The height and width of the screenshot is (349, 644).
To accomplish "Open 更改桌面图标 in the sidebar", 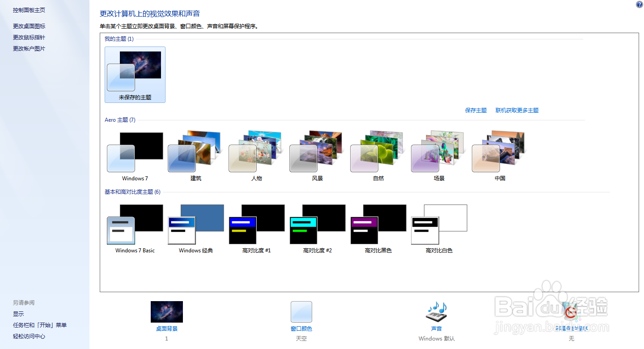I will click(29, 26).
